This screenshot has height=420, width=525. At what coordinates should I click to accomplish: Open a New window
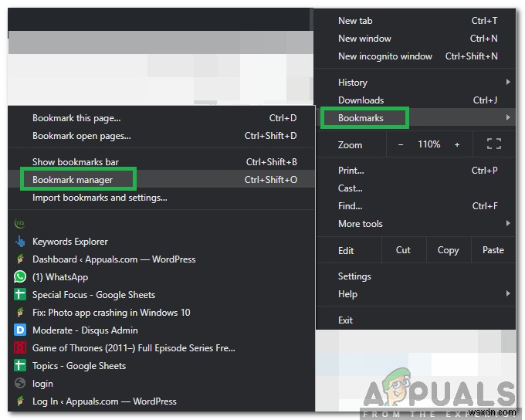point(415,39)
